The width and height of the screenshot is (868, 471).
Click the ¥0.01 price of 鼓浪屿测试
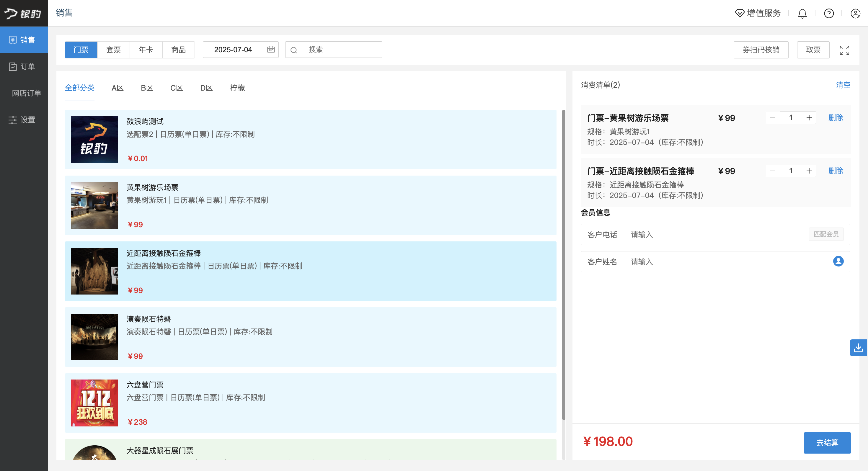coord(138,159)
